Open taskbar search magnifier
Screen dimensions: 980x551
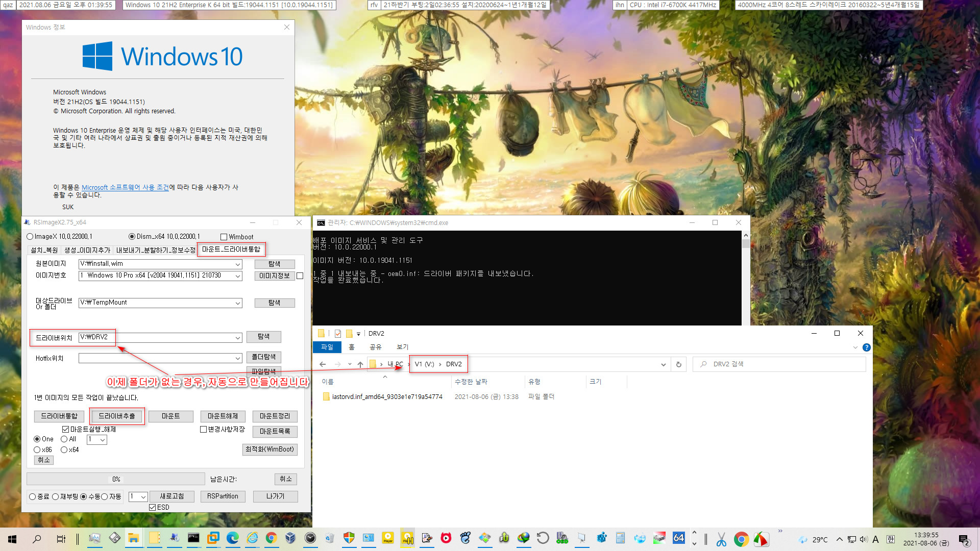[37, 539]
